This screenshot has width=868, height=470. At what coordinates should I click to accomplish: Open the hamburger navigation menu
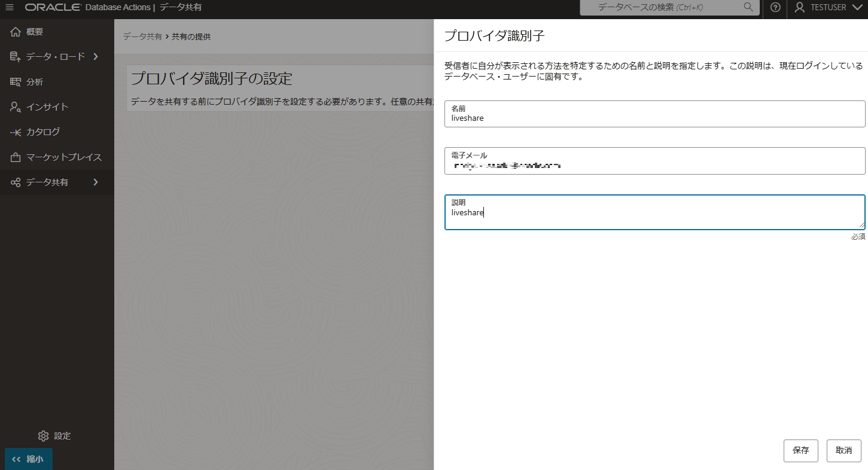coord(9,8)
